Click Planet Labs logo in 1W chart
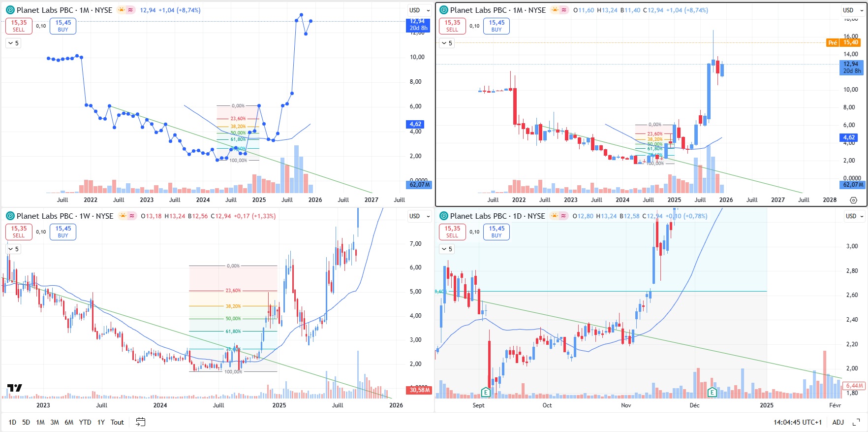The height and width of the screenshot is (432, 868). pyautogui.click(x=10, y=216)
